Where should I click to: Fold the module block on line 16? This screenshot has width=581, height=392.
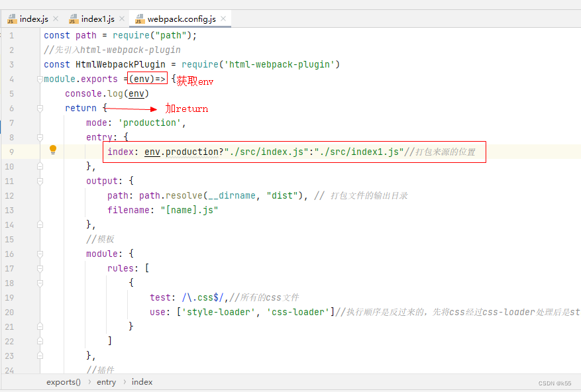[40, 254]
